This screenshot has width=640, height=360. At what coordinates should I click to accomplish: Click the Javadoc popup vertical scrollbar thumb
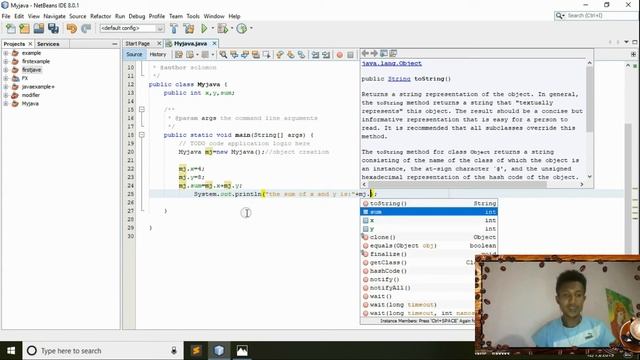tap(589, 99)
